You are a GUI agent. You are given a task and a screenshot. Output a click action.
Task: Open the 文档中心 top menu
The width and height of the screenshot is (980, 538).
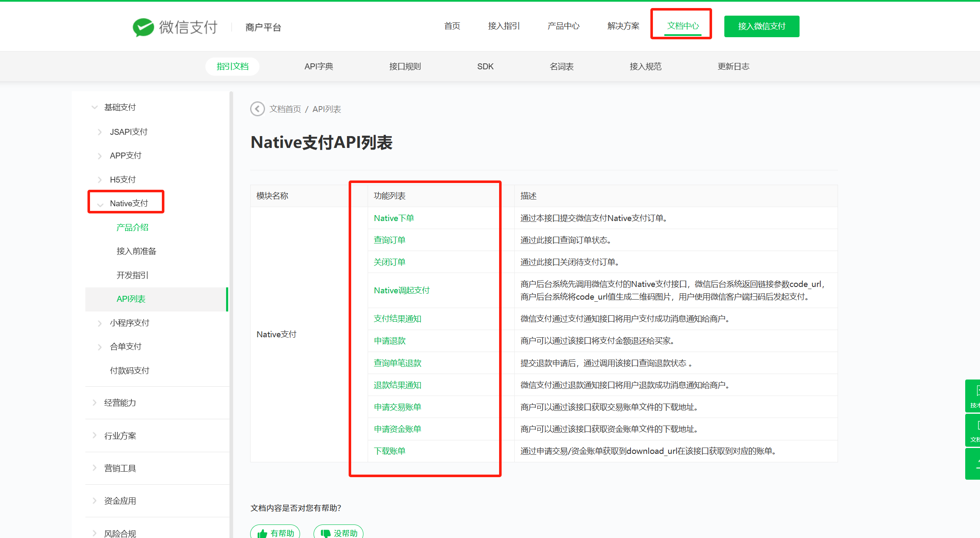pos(682,26)
